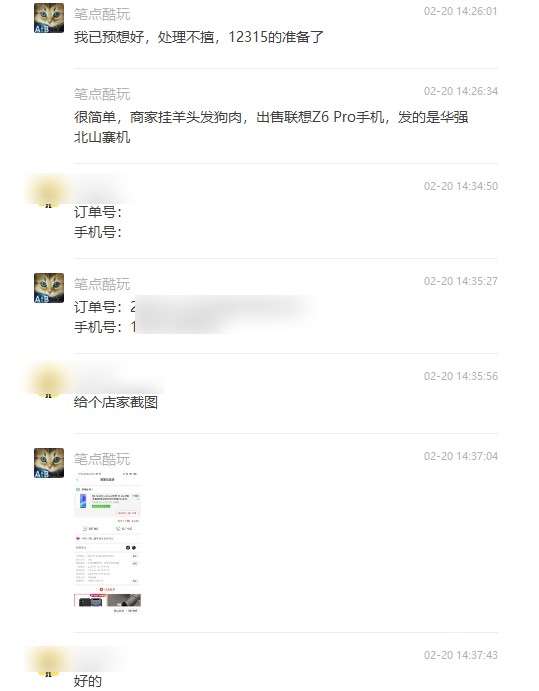
Task: Select the message mentioning 12315
Action: 199,37
